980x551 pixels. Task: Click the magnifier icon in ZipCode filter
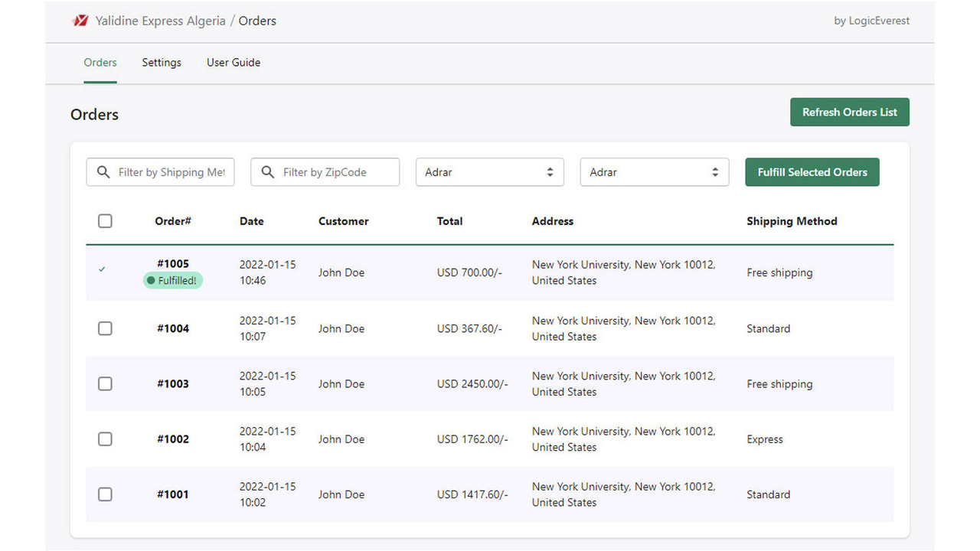[x=268, y=172]
